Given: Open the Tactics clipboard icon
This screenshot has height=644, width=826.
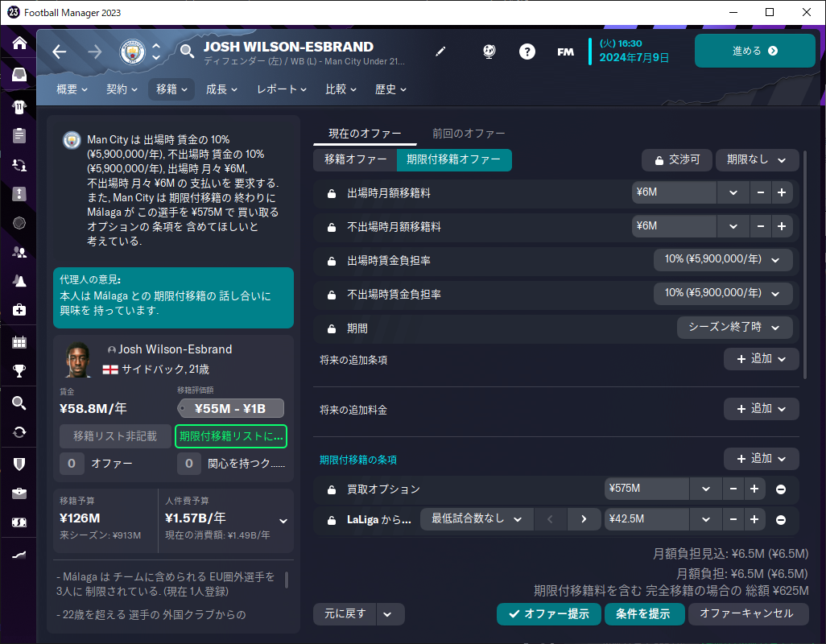Looking at the screenshot, I should pos(19,136).
